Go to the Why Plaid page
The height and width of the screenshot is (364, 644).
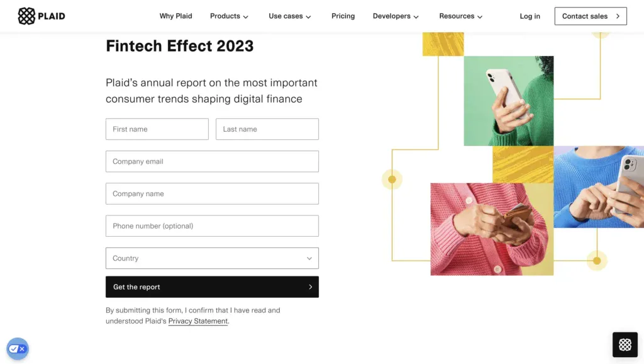point(176,16)
